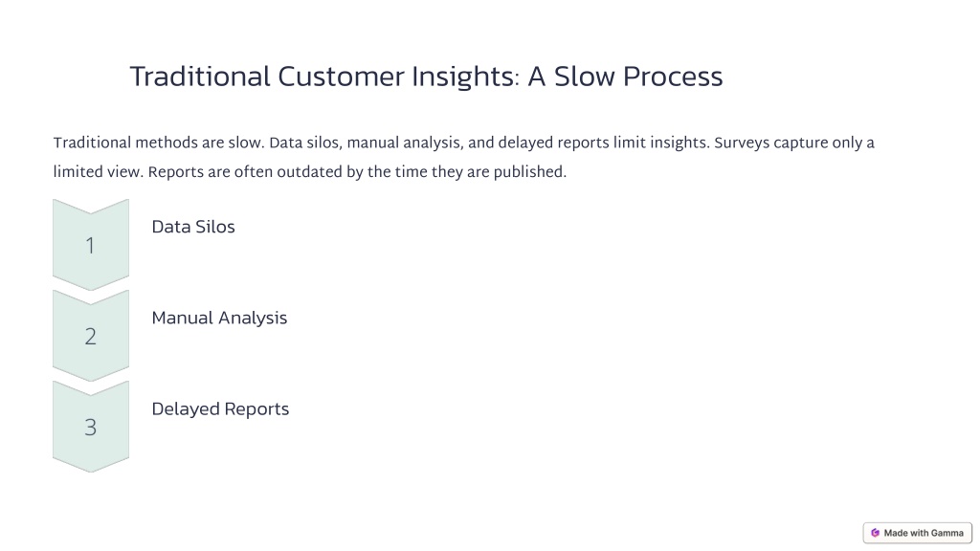Select the number 2 chevron shape
980x551 pixels.
pyautogui.click(x=91, y=336)
